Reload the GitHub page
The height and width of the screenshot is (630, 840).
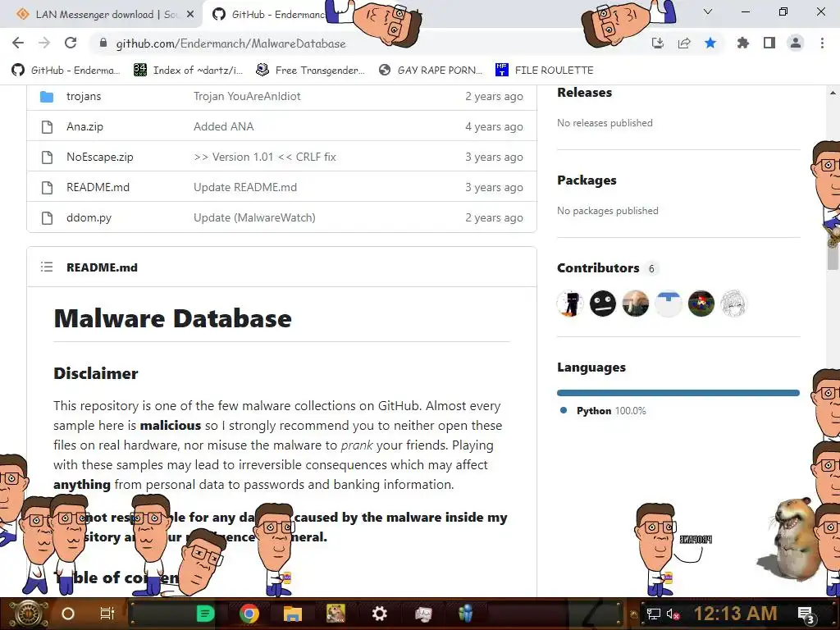71,43
